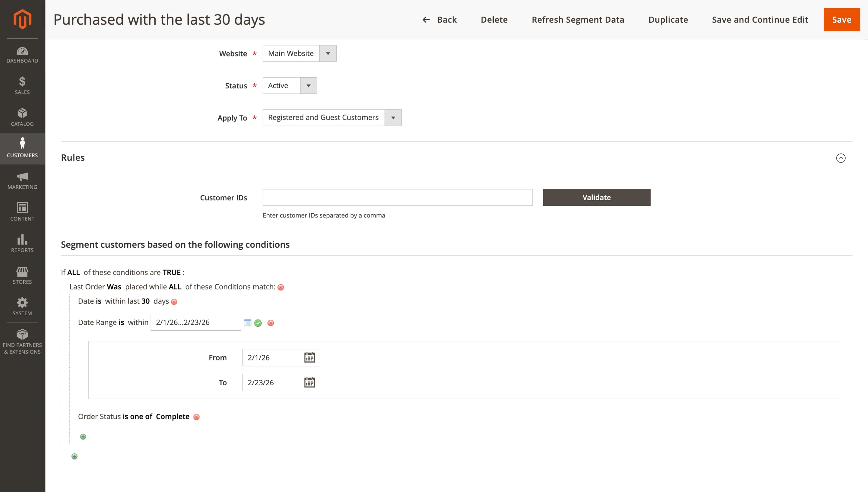Expand the Apply To dropdown
This screenshot has width=868, height=492.
coord(332,118)
